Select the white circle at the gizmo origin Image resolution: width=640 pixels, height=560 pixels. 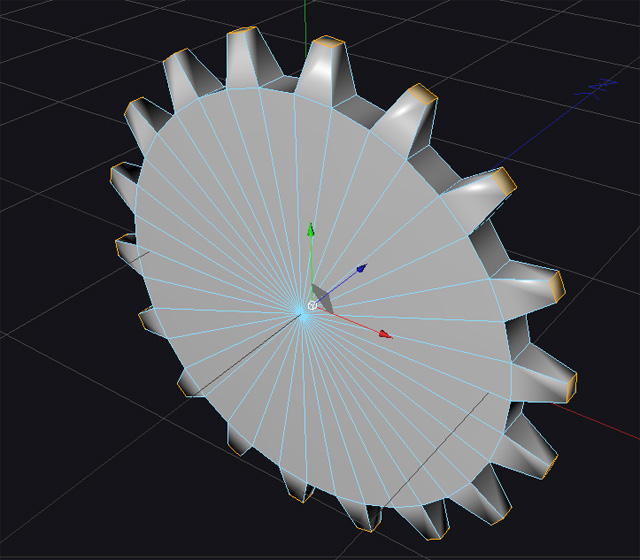[x=311, y=305]
